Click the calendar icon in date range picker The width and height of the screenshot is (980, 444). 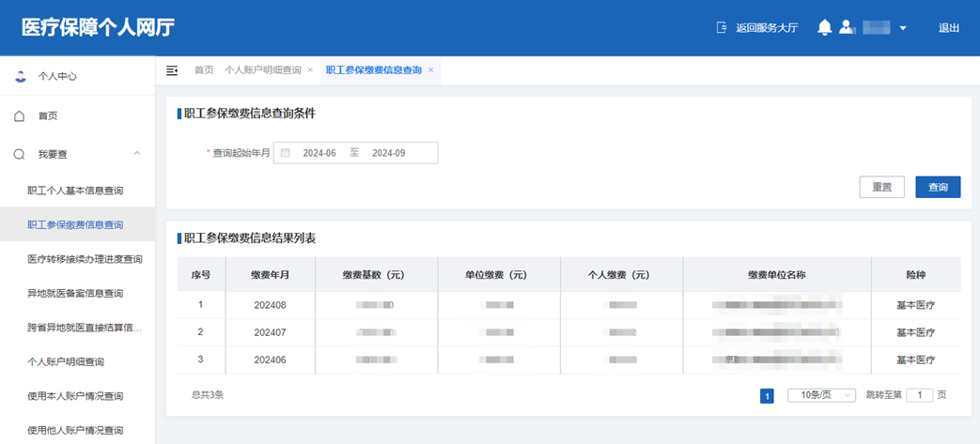click(x=285, y=152)
